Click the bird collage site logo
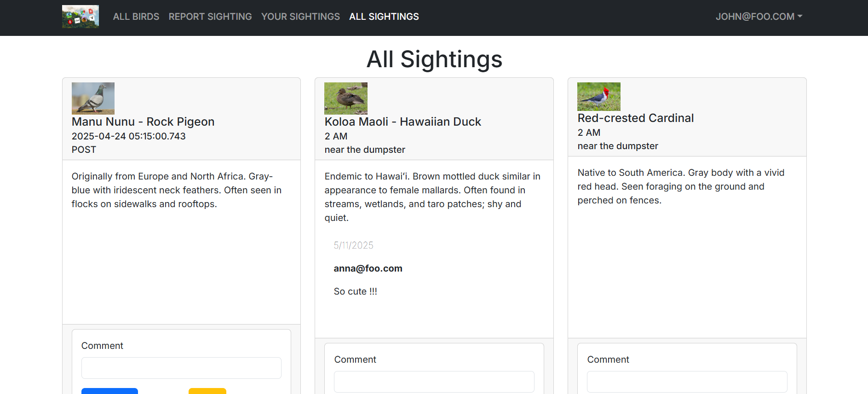Viewport: 868px width, 394px height. pos(80,17)
